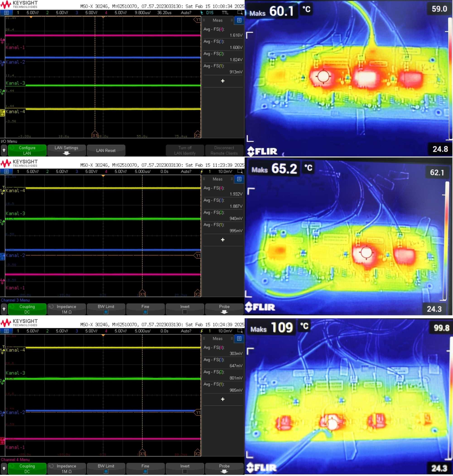This screenshot has height=476, width=453.
Task: Select Y1 cursor marker in I/O Menu screen
Action: coord(198,20)
